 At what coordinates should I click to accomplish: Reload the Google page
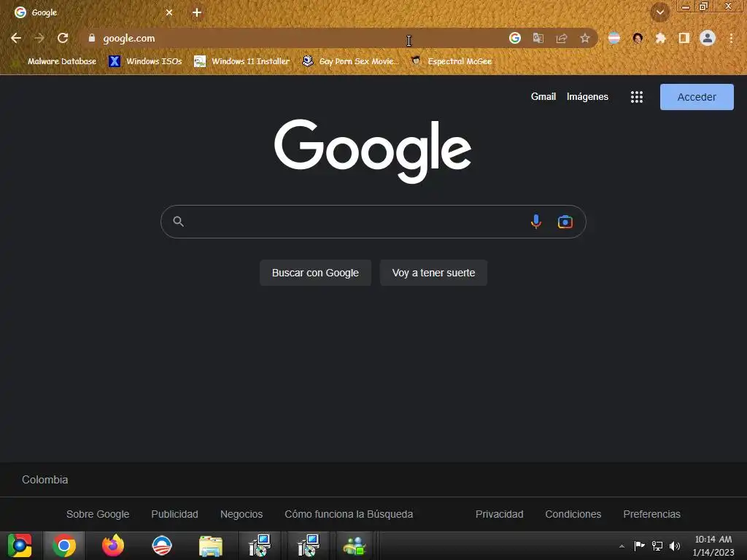[63, 38]
